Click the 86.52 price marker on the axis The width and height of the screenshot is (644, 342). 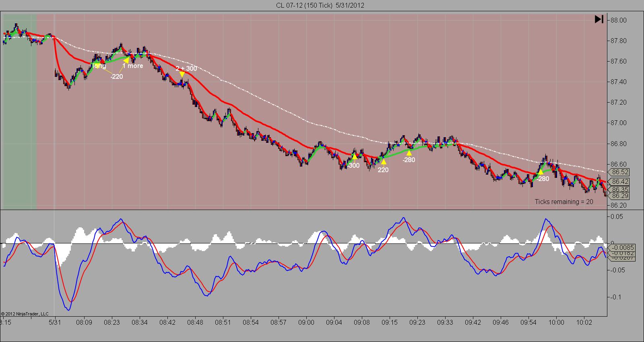click(x=619, y=172)
